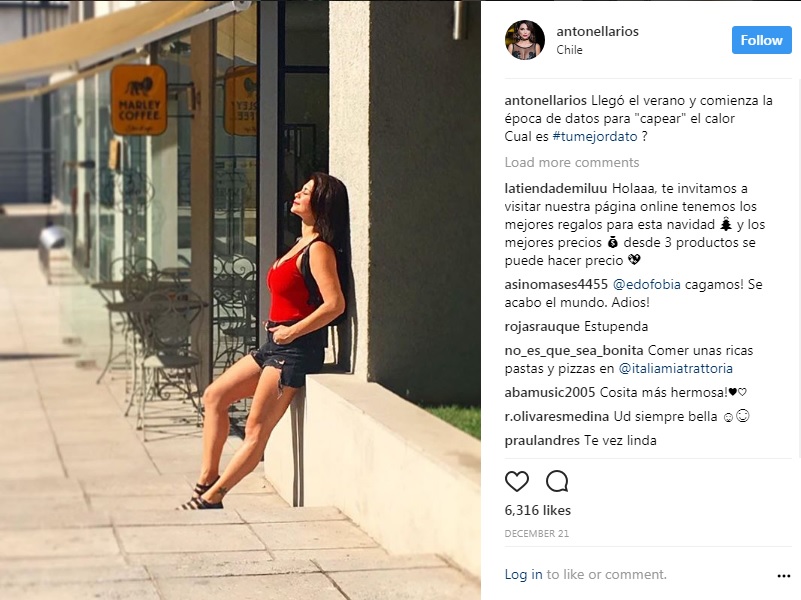Open the #tumejordato hashtag
The image size is (801, 600).
tap(595, 137)
